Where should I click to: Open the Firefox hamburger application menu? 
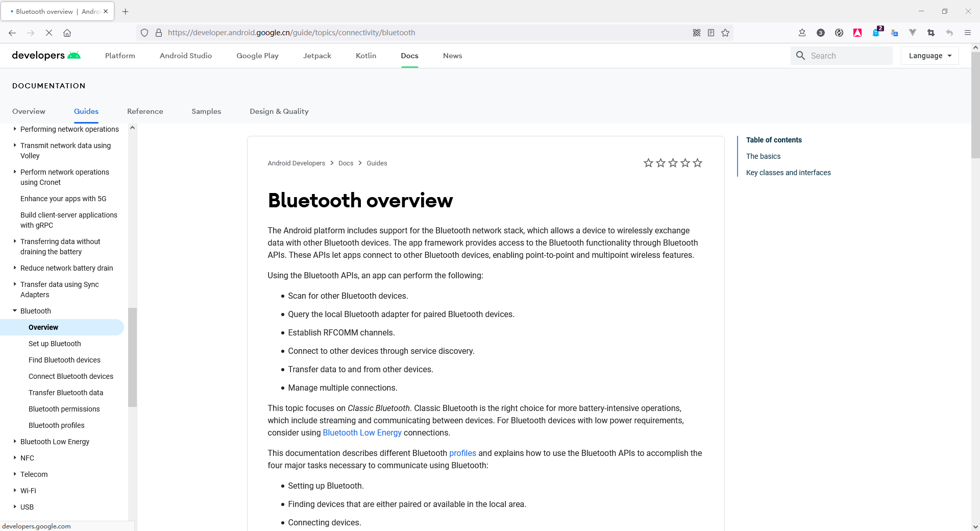click(968, 33)
